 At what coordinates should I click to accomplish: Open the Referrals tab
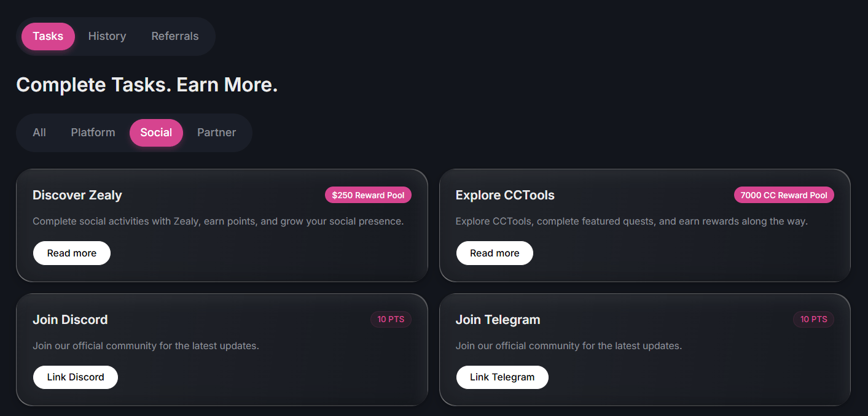[x=175, y=36]
